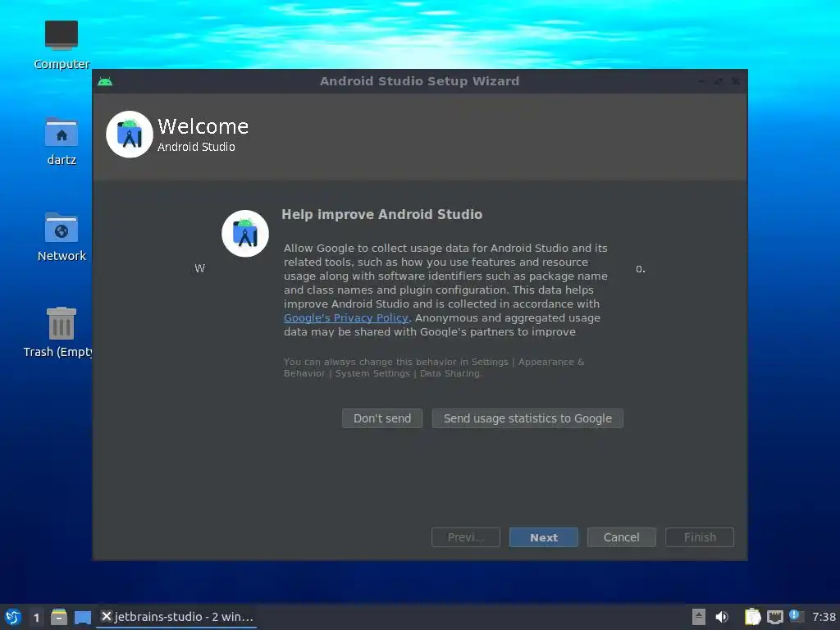The image size is (840, 630).
Task: Open the volume speaker tray icon
Action: pos(722,617)
